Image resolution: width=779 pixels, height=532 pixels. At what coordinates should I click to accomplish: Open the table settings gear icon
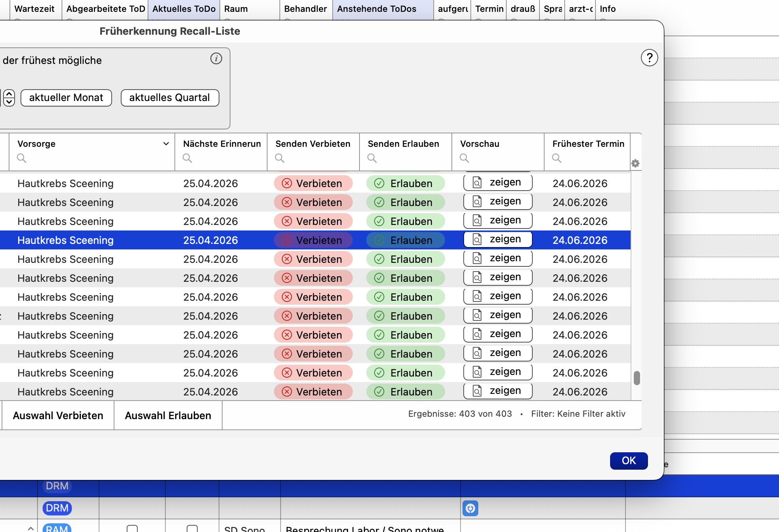635,163
